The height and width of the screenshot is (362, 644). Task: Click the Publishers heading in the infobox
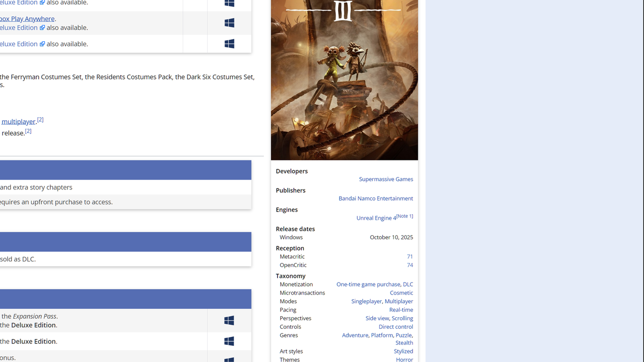291,191
